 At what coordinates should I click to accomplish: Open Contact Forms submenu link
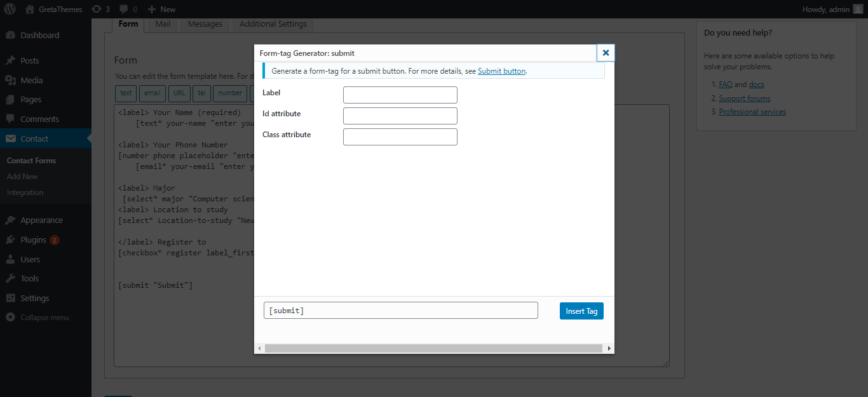pos(32,161)
